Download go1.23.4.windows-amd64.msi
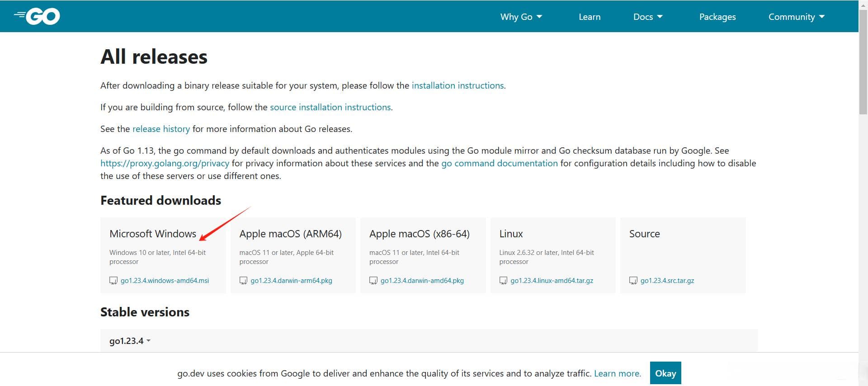The height and width of the screenshot is (386, 868). point(165,281)
